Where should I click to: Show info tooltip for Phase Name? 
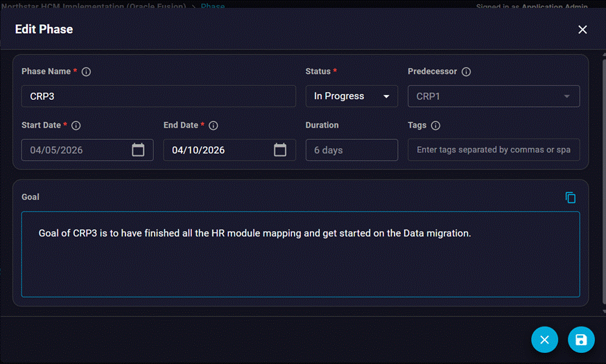pos(86,71)
